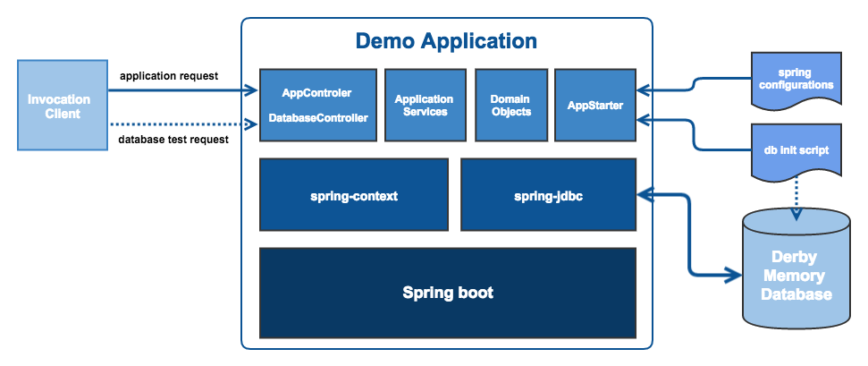868x366 pixels.
Task: Select the spring-jdbc block
Action: coord(548,195)
